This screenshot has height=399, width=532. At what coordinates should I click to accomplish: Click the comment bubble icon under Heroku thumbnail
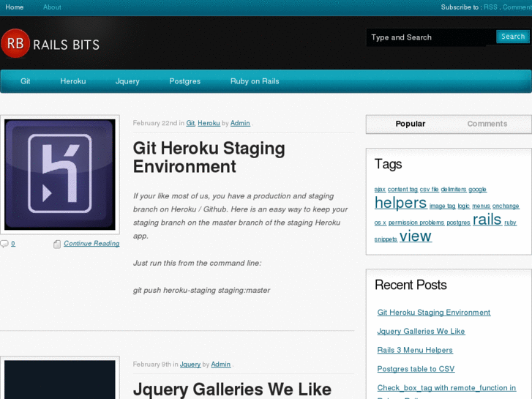click(x=4, y=244)
